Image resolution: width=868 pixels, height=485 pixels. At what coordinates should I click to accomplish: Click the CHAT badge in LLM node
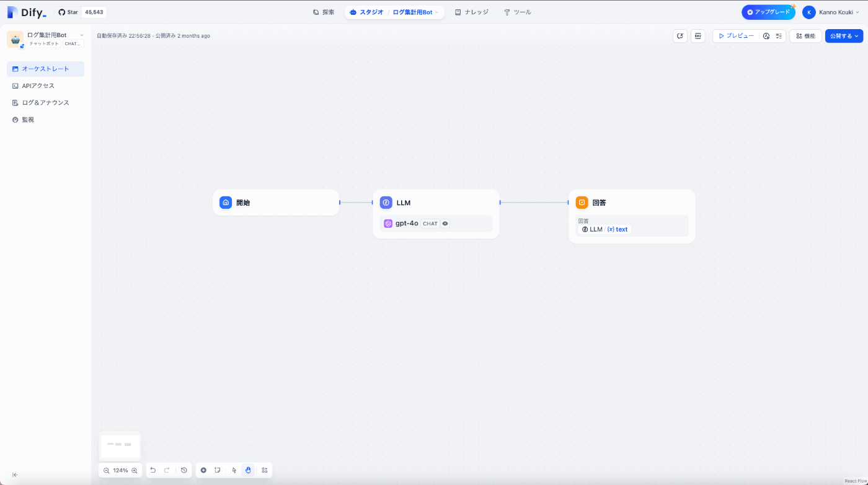[430, 224]
